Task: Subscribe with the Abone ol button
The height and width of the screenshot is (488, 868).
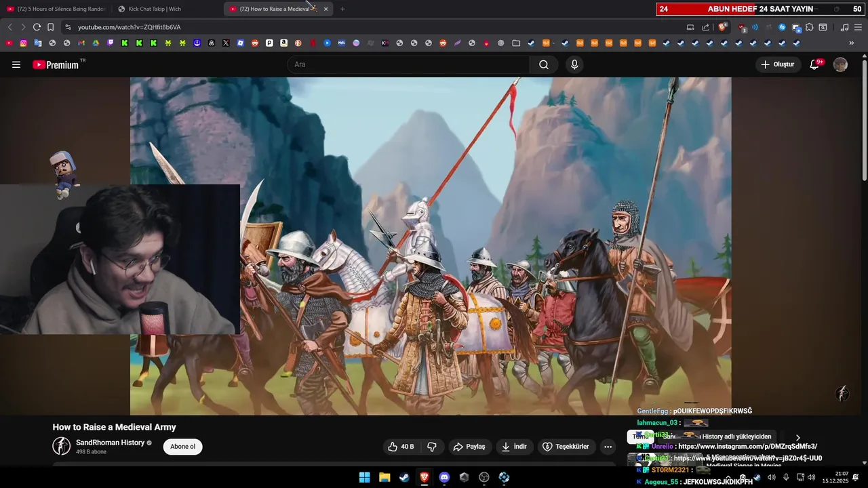Action: pos(182,447)
